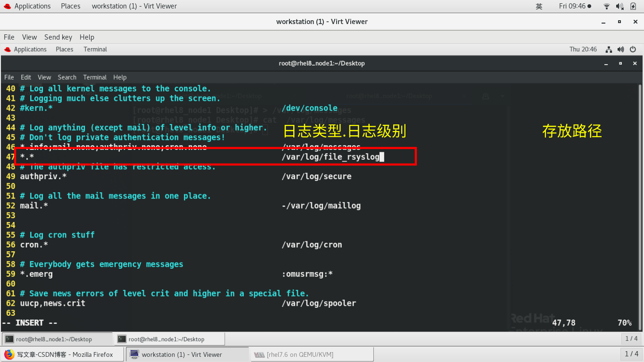Screen dimensions: 644x362
Task: Open guest clock Thu 20:46
Action: (x=583, y=49)
